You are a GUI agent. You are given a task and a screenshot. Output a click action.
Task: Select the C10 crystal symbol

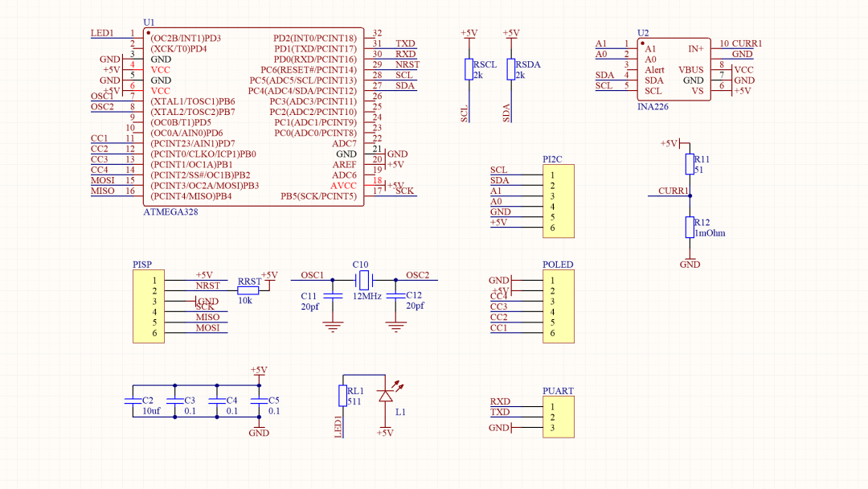click(x=364, y=280)
